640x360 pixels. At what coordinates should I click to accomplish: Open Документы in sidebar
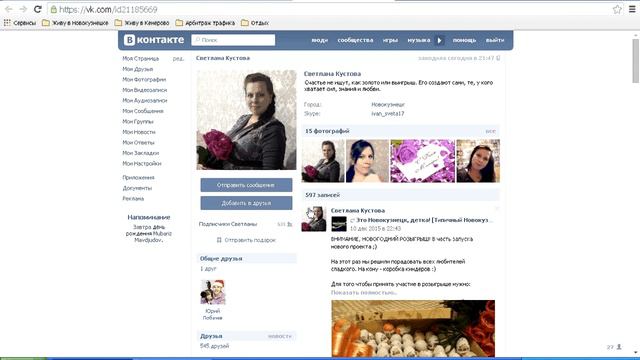(137, 188)
